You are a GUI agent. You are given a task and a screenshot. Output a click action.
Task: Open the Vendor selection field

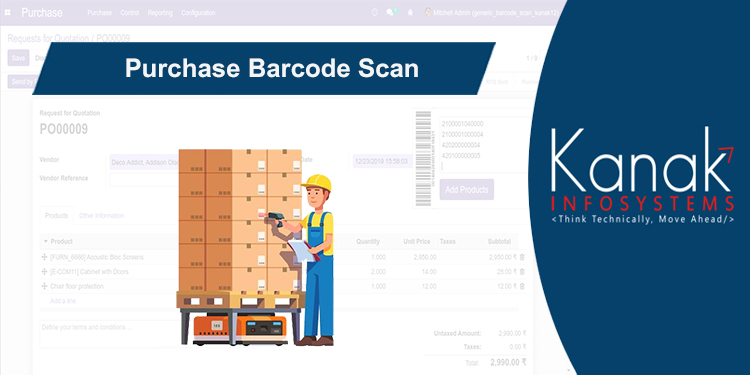[143, 163]
